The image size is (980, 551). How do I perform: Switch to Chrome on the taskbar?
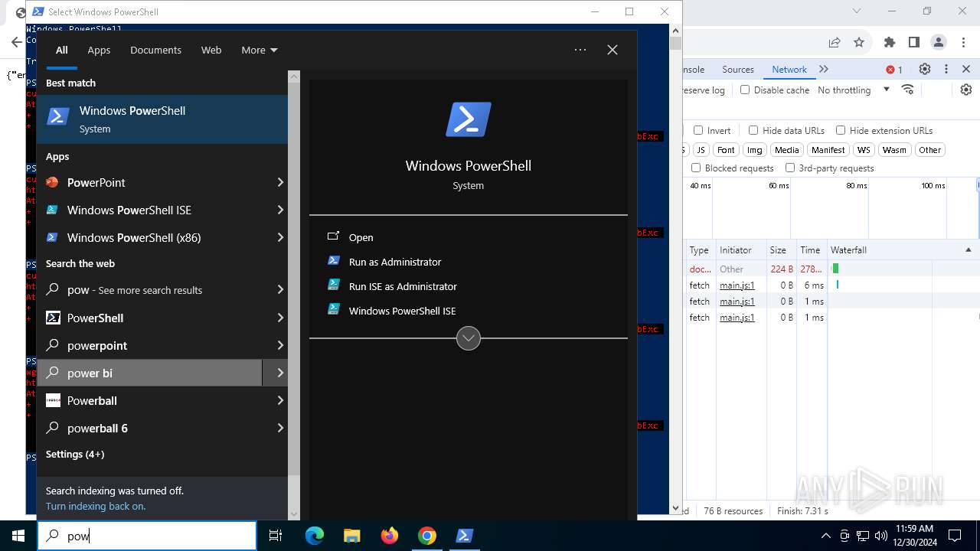tap(427, 536)
